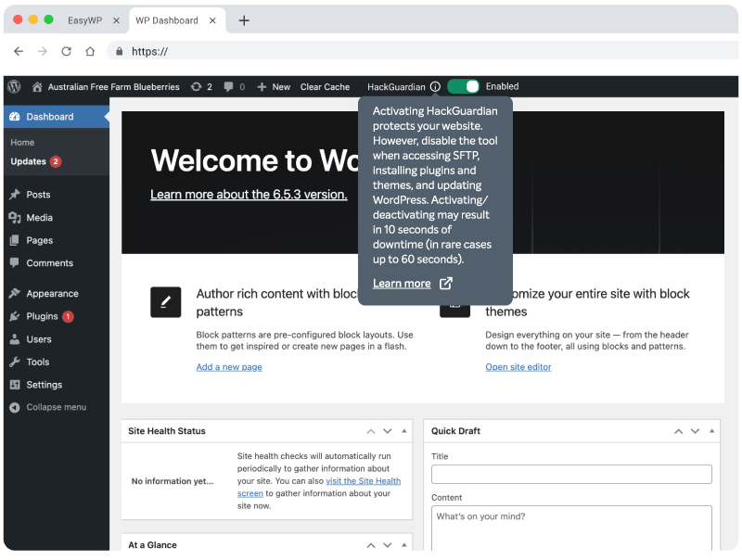The height and width of the screenshot is (560, 742).
Task: Click the Learn more link in tooltip
Action: click(x=402, y=284)
